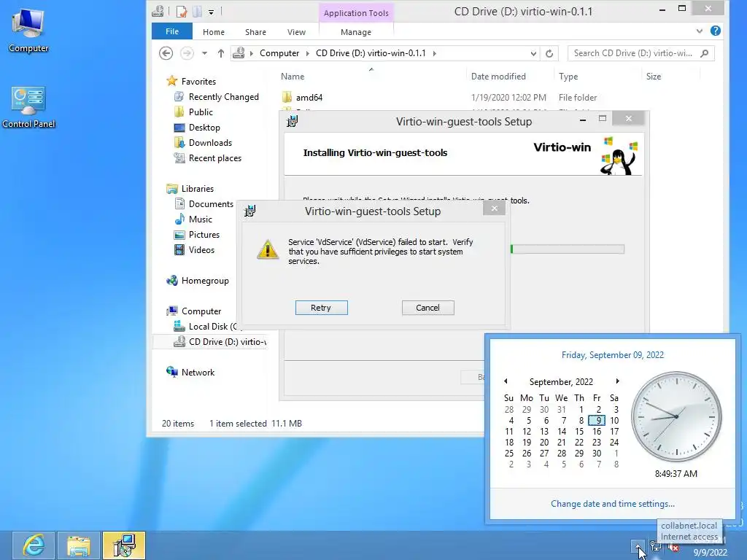747x560 pixels.
Task: Select the Application Tools contextual tab
Action: click(356, 13)
